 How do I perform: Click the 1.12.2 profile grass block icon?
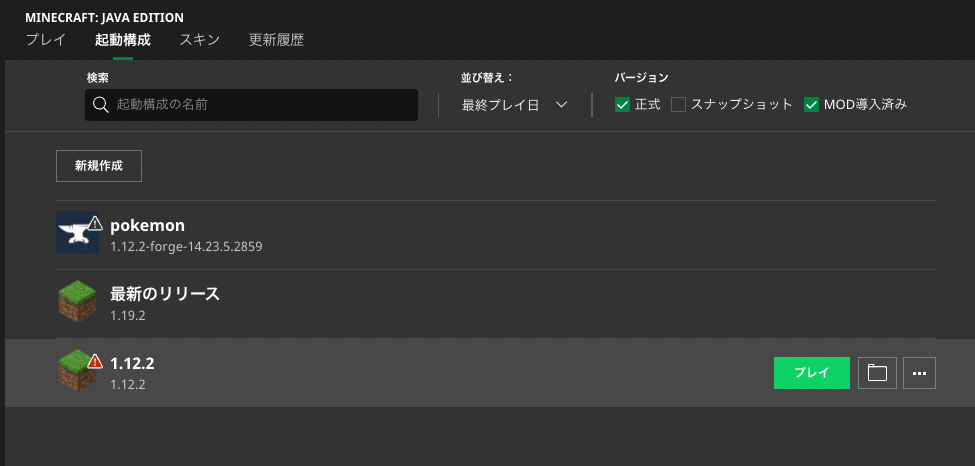[x=77, y=370]
